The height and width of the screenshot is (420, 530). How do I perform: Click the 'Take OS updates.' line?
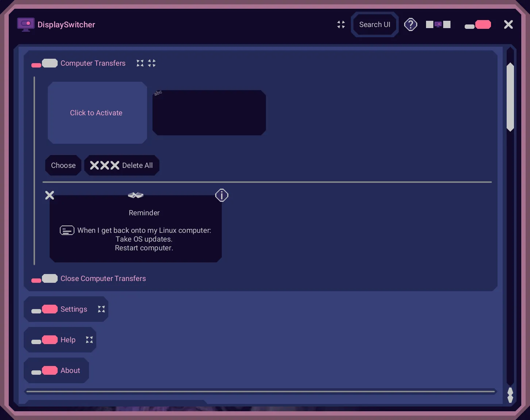(x=144, y=239)
